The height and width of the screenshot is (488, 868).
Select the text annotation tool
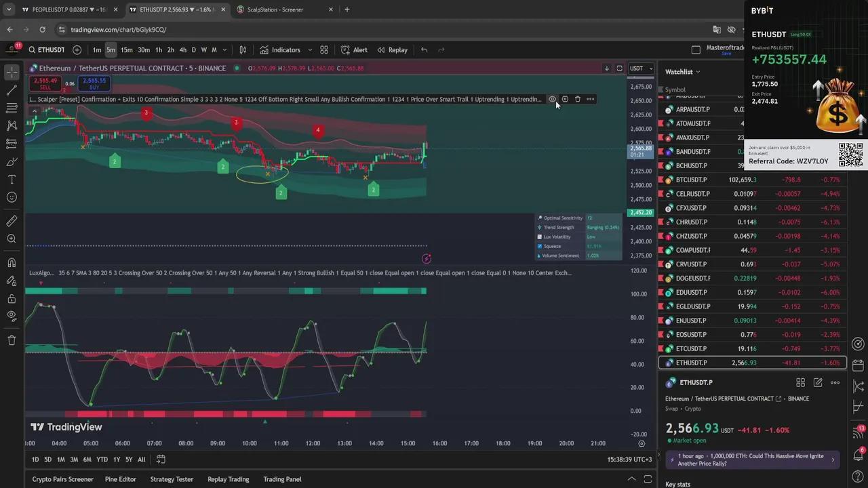12,180
